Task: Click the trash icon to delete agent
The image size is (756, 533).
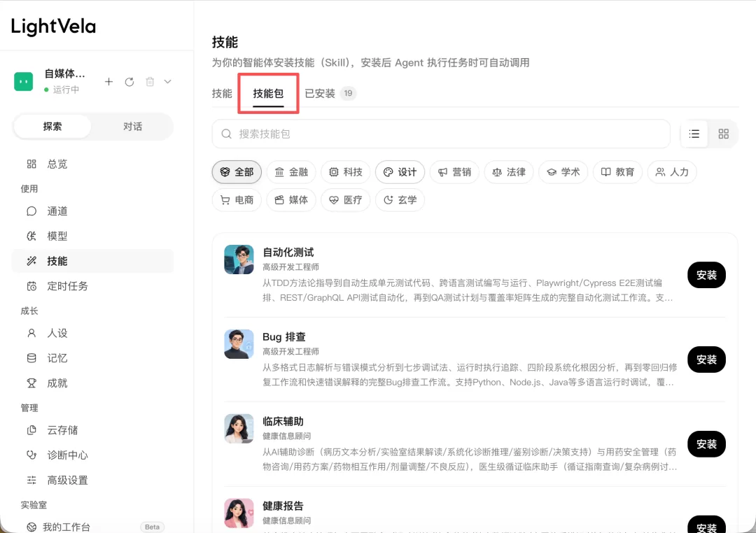Action: 150,82
